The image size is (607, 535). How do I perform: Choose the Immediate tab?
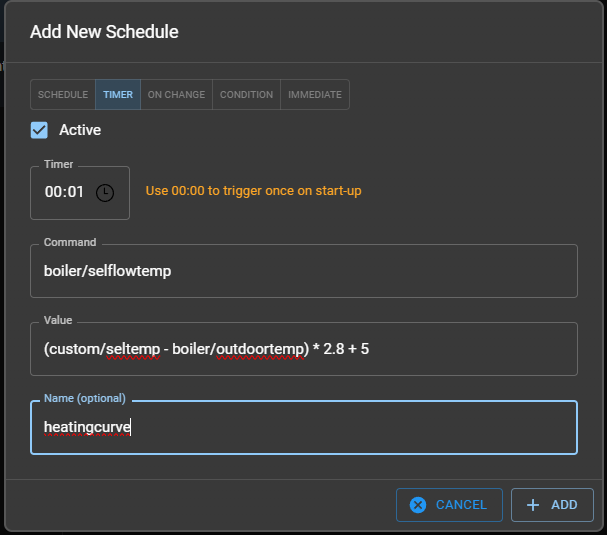(315, 95)
